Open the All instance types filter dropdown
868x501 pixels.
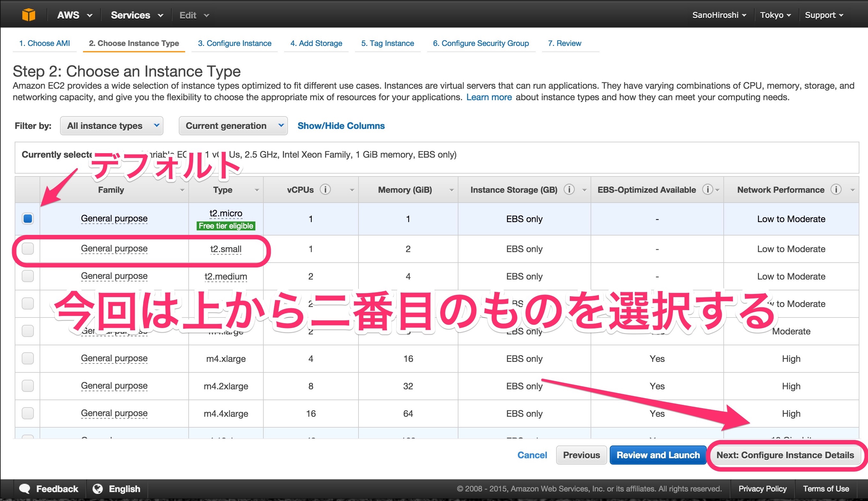pos(111,126)
